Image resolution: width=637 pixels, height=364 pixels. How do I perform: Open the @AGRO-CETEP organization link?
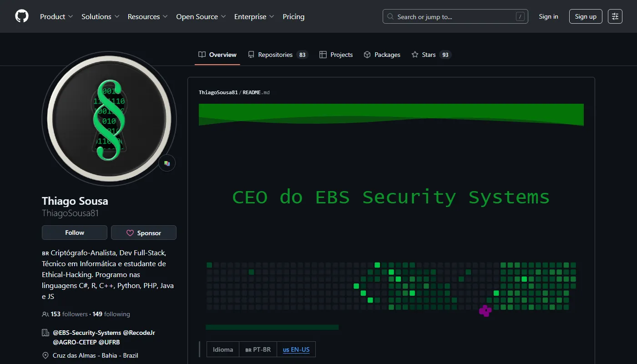point(75,342)
